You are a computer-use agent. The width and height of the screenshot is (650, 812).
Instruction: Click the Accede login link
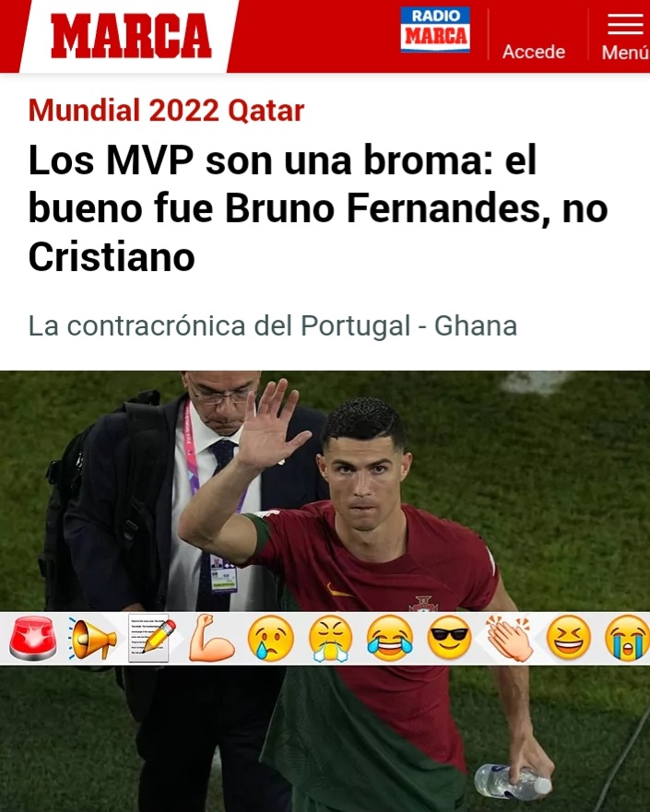[x=534, y=52]
